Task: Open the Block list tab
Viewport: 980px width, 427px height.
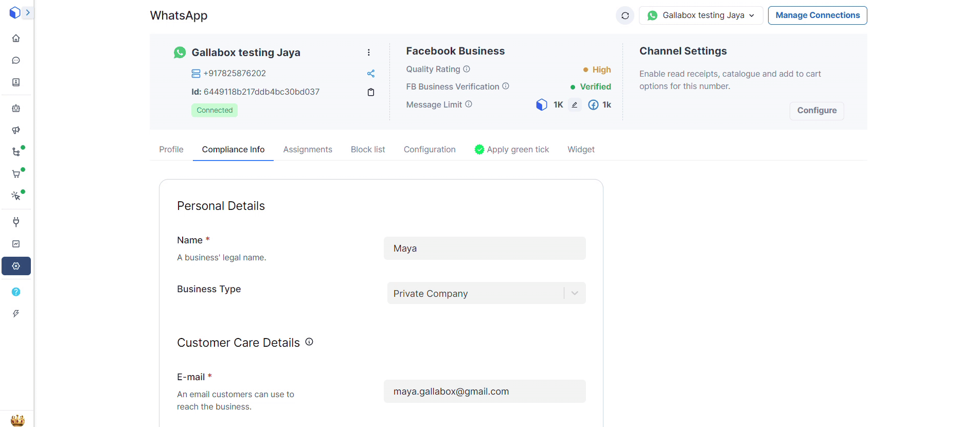Action: pos(368,150)
